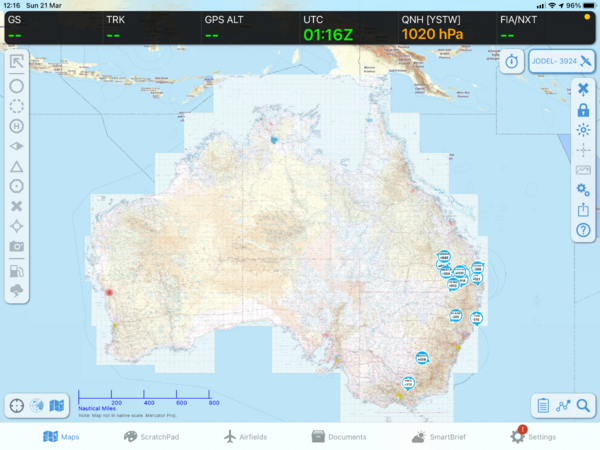Open the JODEL-3924 aircraft selector
This screenshot has height=450, width=600.
(x=562, y=62)
